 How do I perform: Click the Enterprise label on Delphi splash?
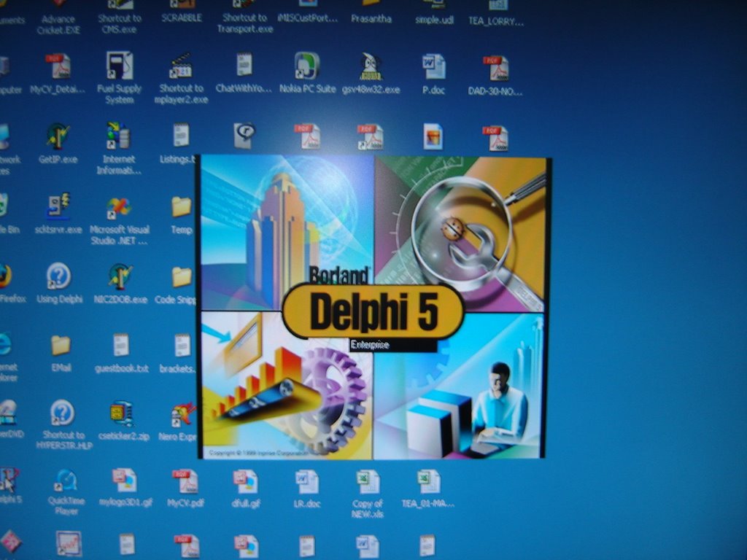(x=370, y=345)
